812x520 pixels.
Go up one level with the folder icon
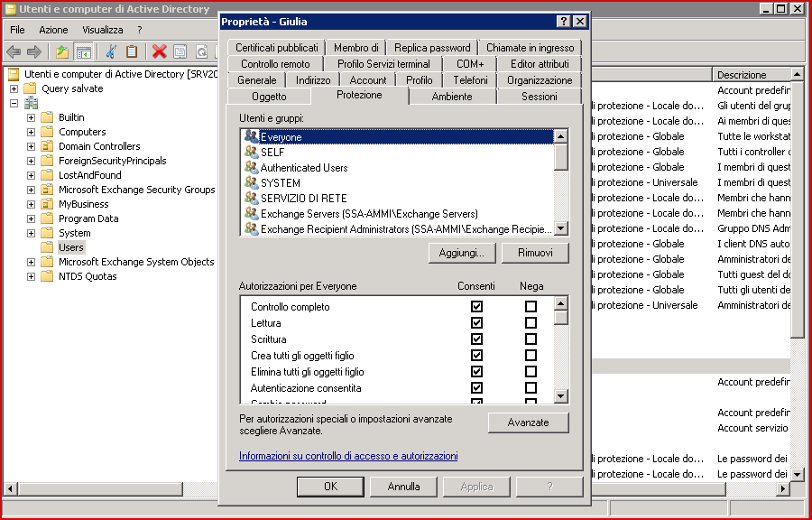point(62,51)
